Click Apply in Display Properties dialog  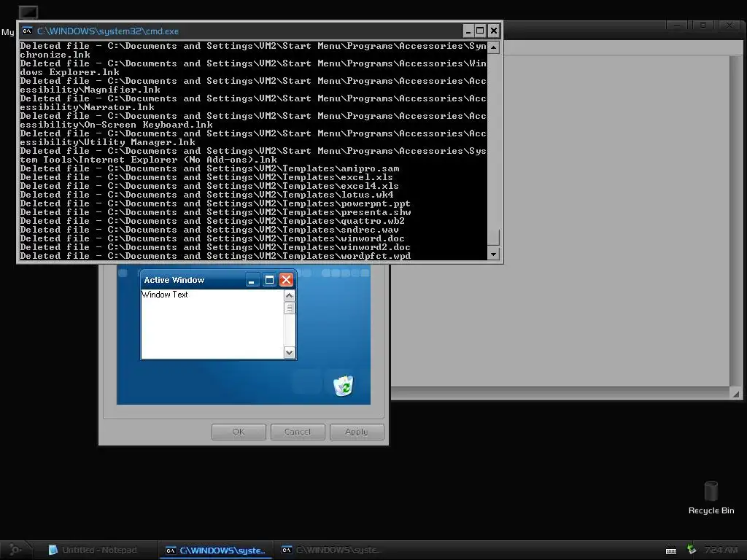pyautogui.click(x=356, y=432)
